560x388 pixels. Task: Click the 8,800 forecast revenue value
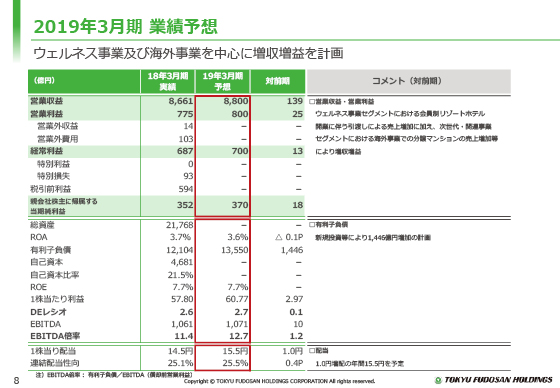(x=236, y=101)
